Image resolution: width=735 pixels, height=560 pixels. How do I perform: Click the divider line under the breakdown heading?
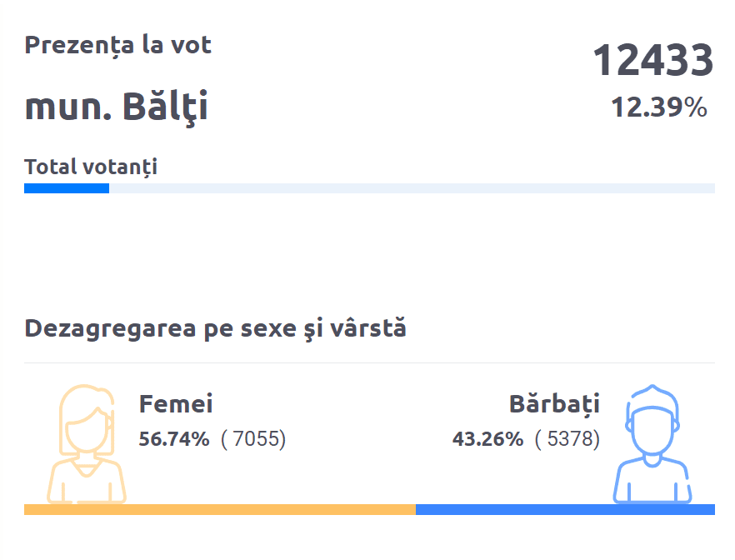[369, 363]
